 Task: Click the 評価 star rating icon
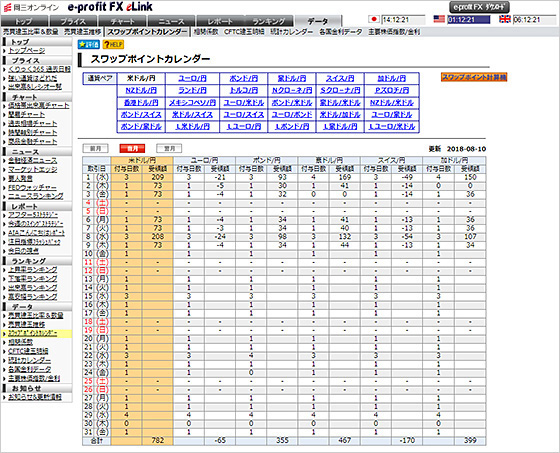click(x=88, y=44)
